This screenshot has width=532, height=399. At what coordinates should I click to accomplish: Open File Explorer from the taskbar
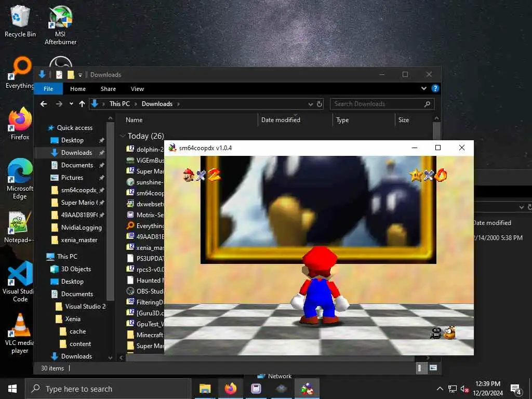[x=205, y=389]
